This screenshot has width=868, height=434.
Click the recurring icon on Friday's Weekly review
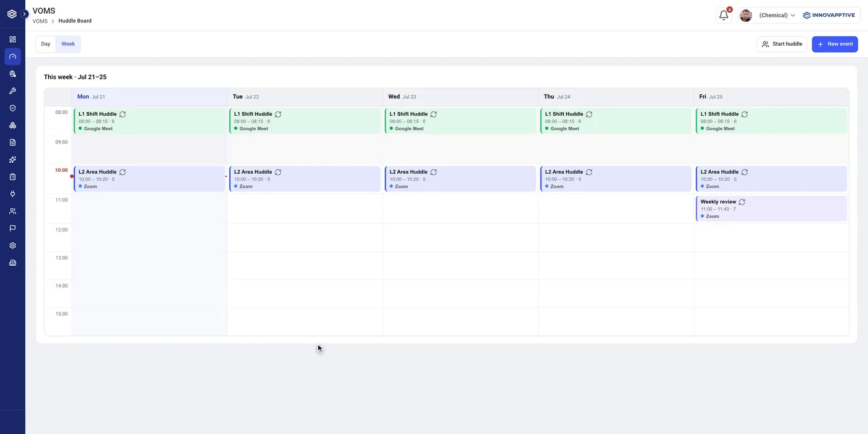[742, 202]
